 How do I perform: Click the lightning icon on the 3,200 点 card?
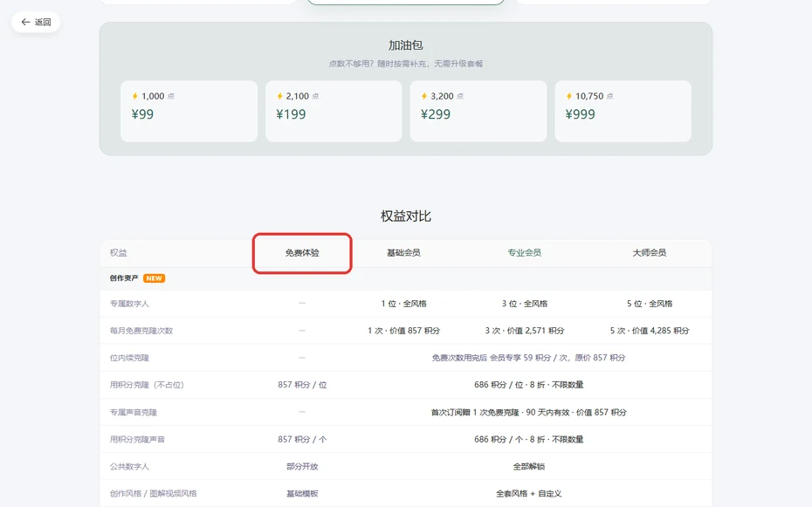[x=424, y=96]
